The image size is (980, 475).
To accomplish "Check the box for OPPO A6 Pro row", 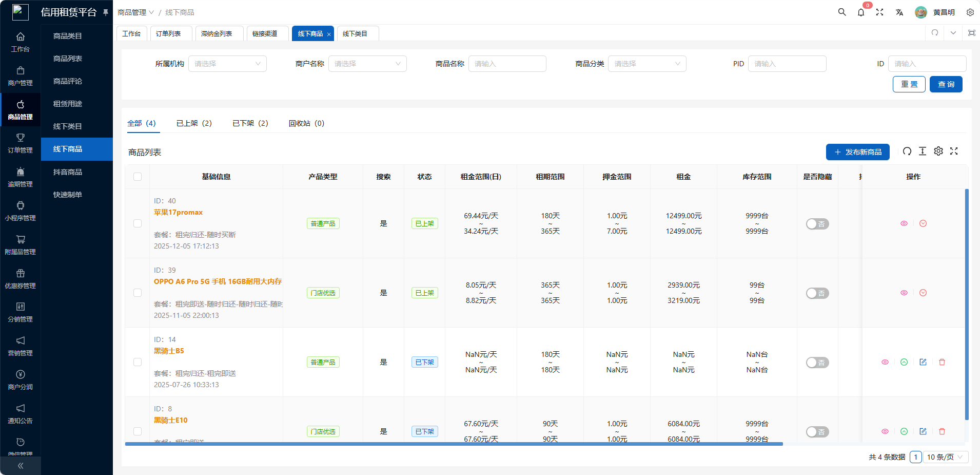I will pyautogui.click(x=138, y=293).
